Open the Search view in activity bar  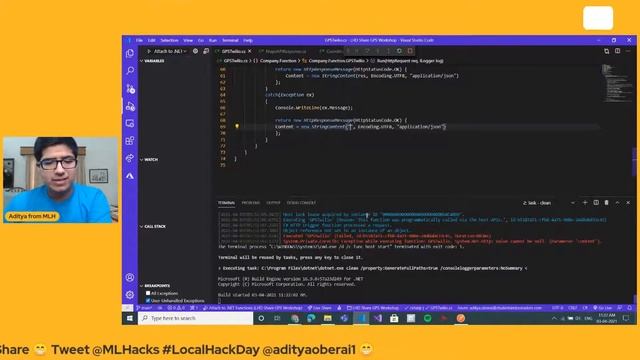pyautogui.click(x=130, y=71)
